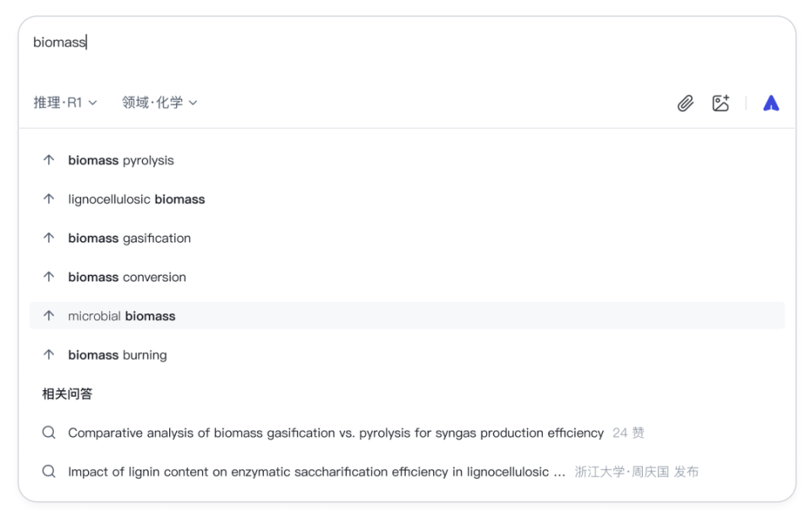812x518 pixels.
Task: Click arrow icon beside lignocellulosic biomass
Action: click(49, 199)
